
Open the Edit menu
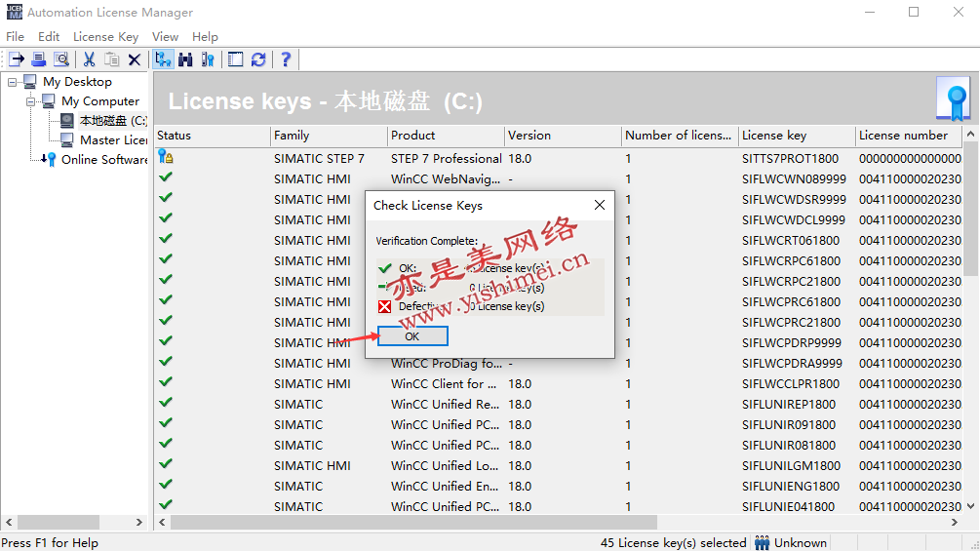pyautogui.click(x=49, y=37)
